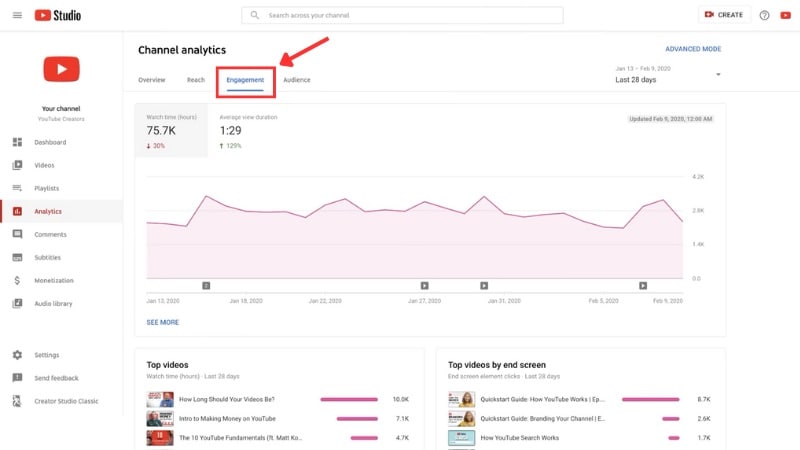This screenshot has width=800, height=450.
Task: Click the bar for Quickstart Guide: How YouTube Works
Action: click(651, 399)
